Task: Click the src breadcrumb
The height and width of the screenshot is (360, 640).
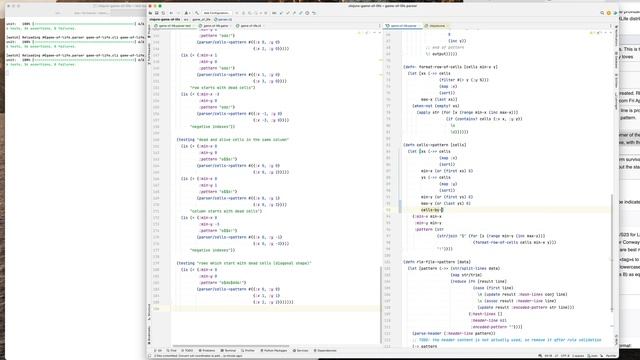Action: (186, 19)
